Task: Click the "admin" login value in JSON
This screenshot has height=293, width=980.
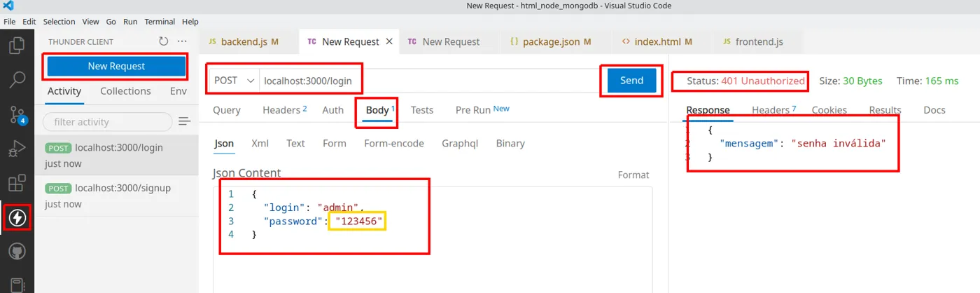Action: [339, 207]
